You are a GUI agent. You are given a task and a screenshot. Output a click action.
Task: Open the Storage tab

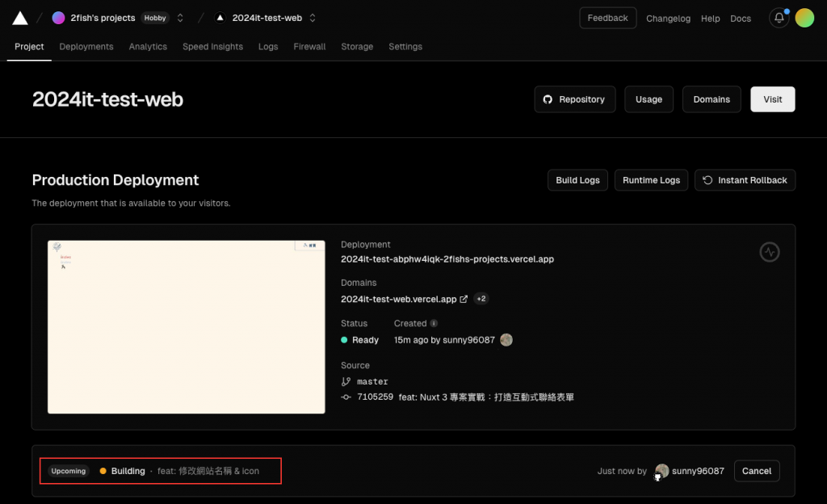coord(357,46)
